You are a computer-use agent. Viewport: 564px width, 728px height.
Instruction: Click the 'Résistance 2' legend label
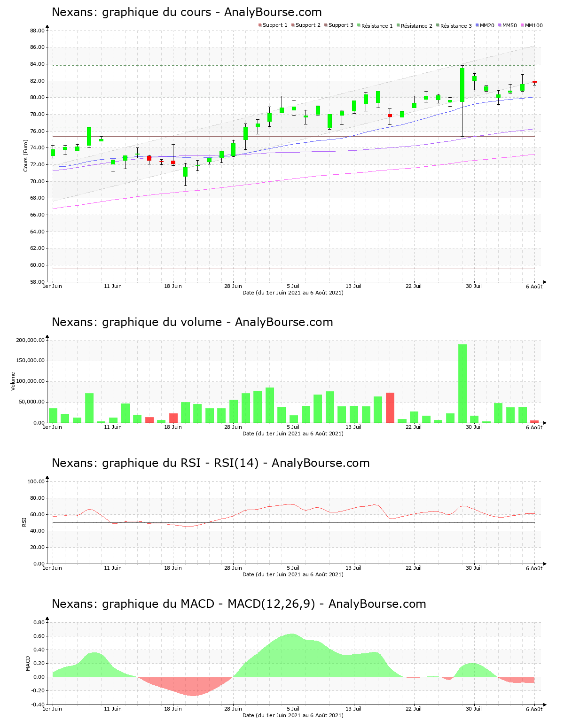[x=416, y=26]
